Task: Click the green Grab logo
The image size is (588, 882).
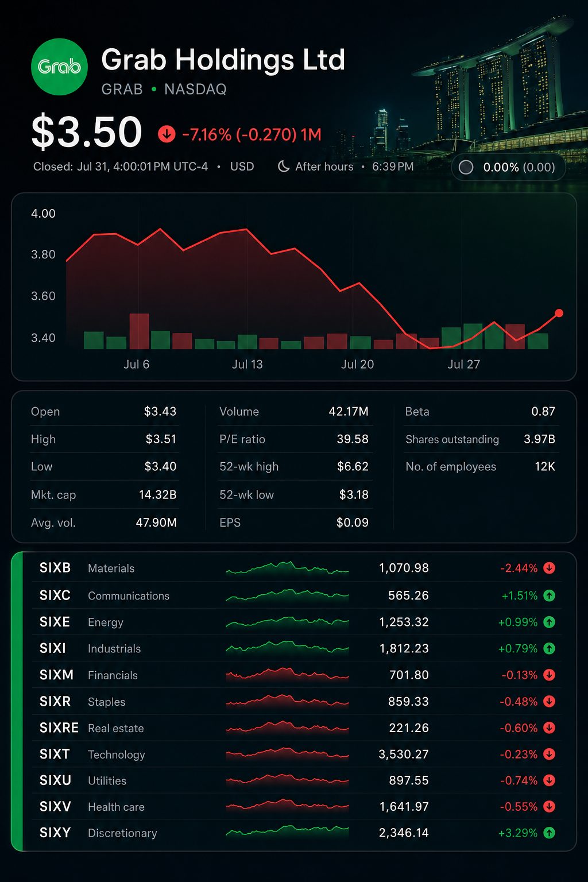Action: coord(59,67)
